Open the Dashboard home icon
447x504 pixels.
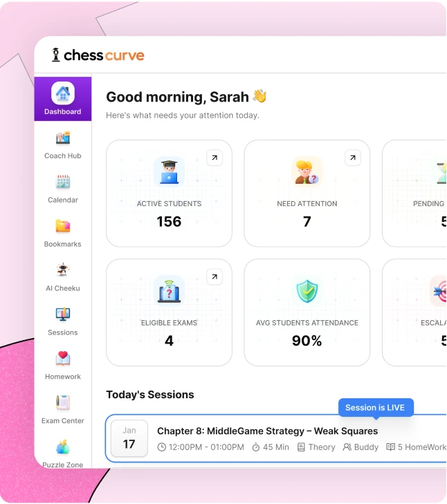(x=63, y=93)
